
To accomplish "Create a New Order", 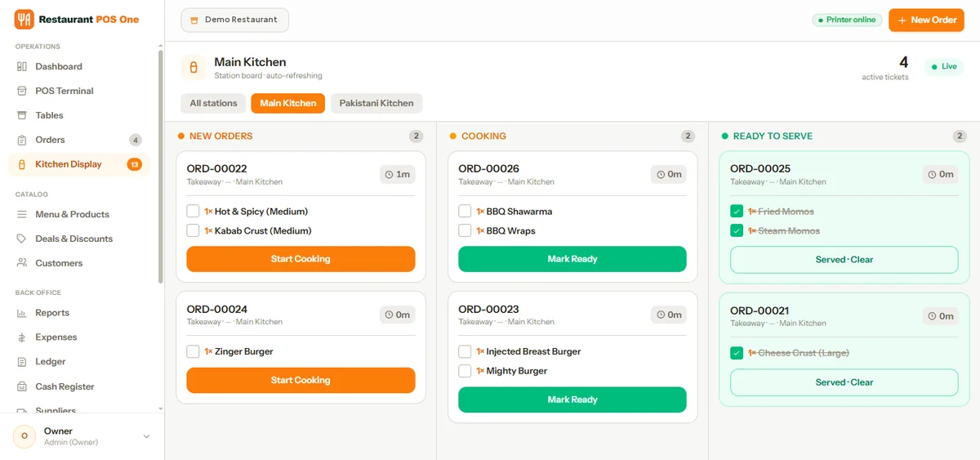I will [926, 20].
